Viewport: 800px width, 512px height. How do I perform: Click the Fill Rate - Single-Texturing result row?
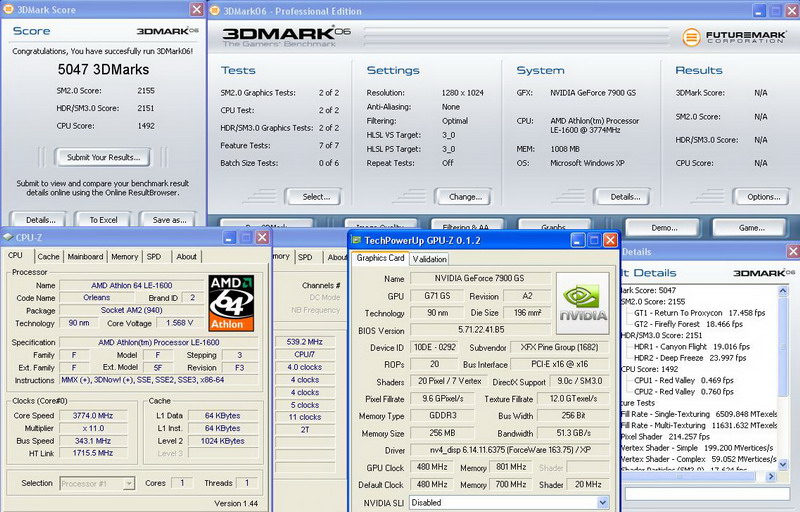(698, 414)
